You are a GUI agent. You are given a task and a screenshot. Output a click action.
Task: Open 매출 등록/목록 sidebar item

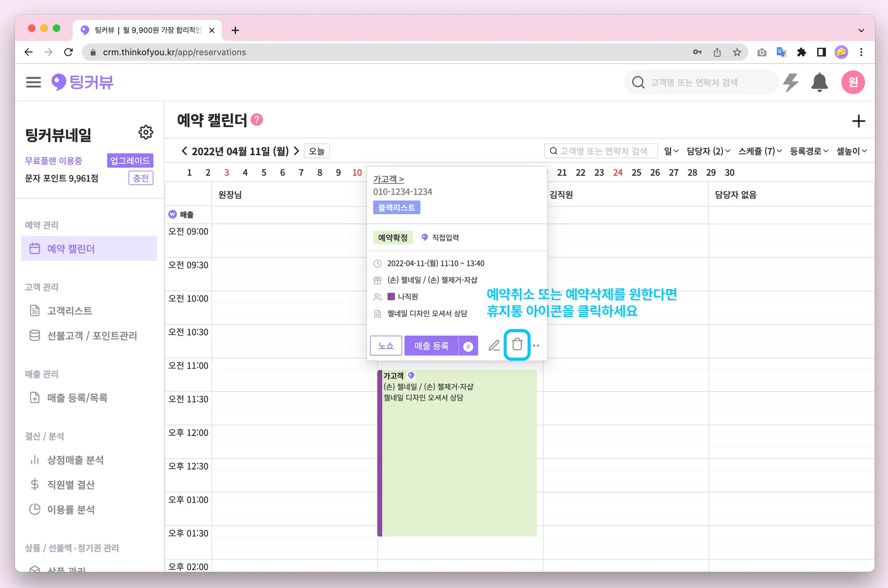click(x=77, y=398)
